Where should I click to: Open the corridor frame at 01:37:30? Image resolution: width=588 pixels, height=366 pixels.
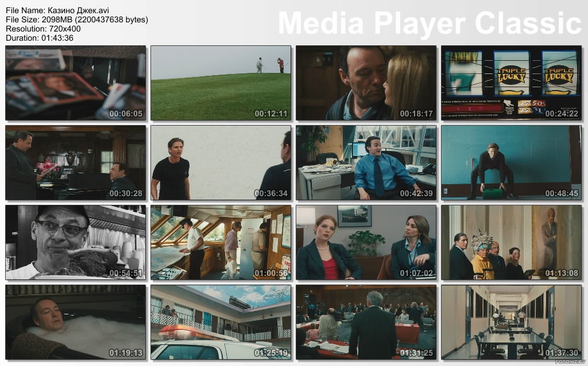511,322
